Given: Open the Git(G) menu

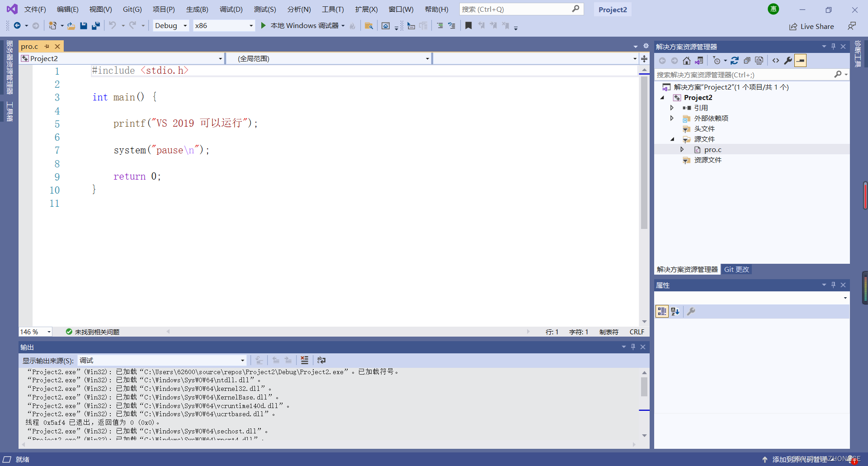Looking at the screenshot, I should tap(132, 9).
